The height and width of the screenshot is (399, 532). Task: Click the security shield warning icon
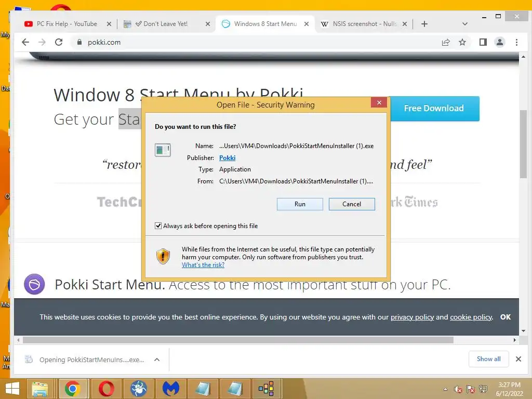click(163, 256)
